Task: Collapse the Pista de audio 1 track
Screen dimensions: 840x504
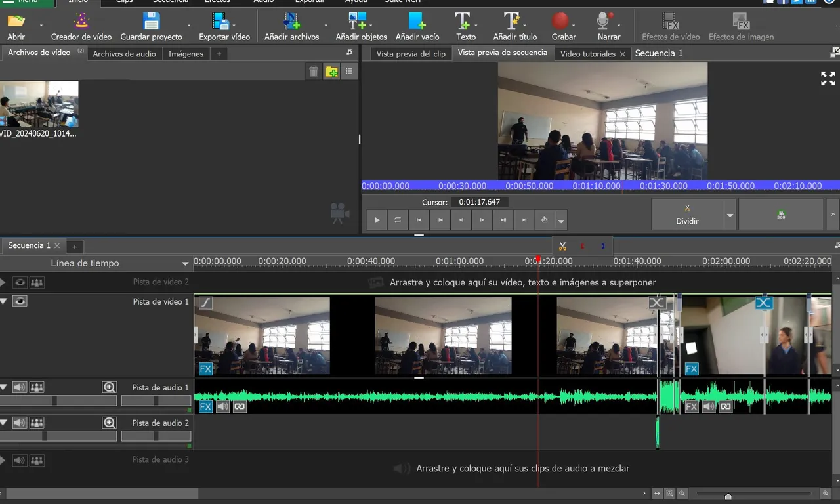Action: 4,387
